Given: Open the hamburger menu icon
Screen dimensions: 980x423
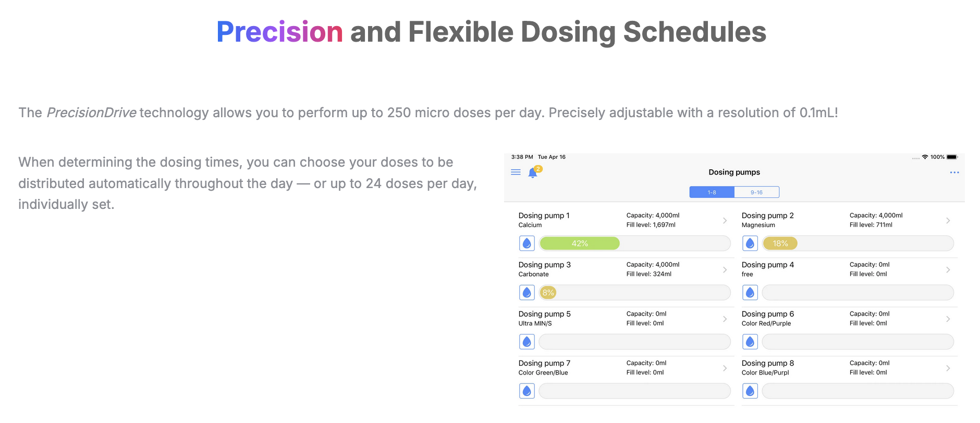Looking at the screenshot, I should pos(516,172).
